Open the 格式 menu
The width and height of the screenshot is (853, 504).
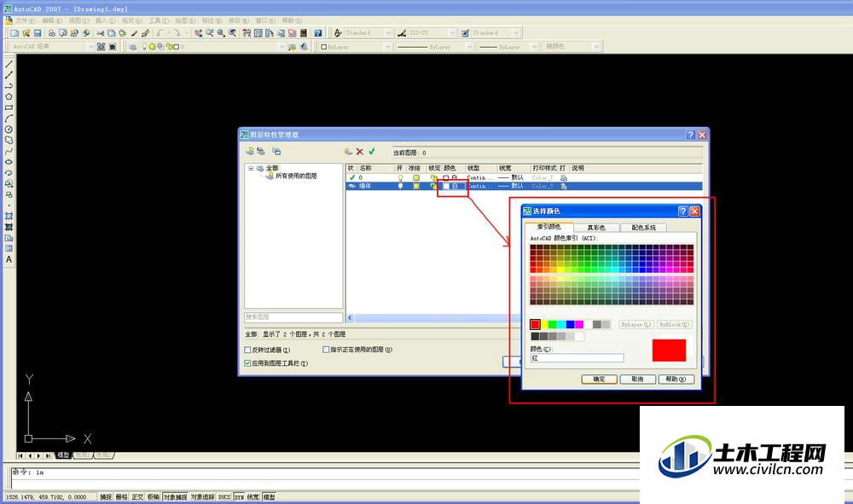coord(132,20)
